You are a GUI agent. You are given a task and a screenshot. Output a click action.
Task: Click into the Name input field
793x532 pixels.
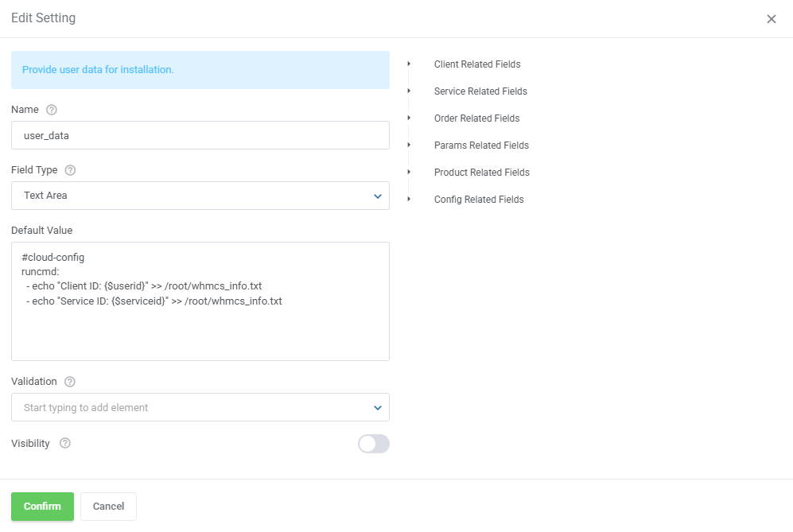click(200, 135)
